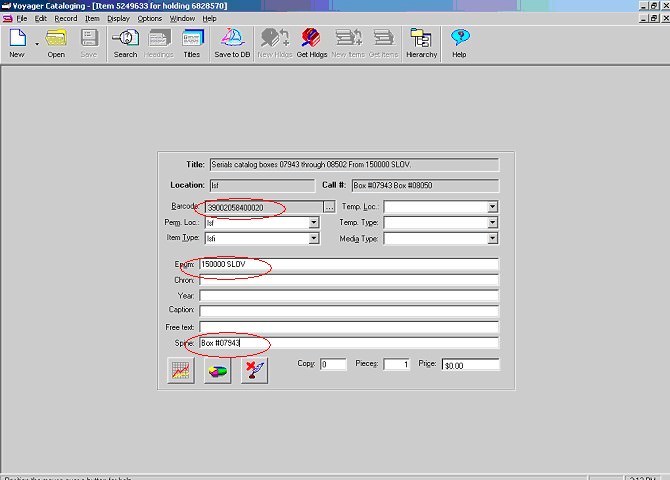670x480 pixels.
Task: Open a record with the Open icon
Action: click(x=56, y=42)
